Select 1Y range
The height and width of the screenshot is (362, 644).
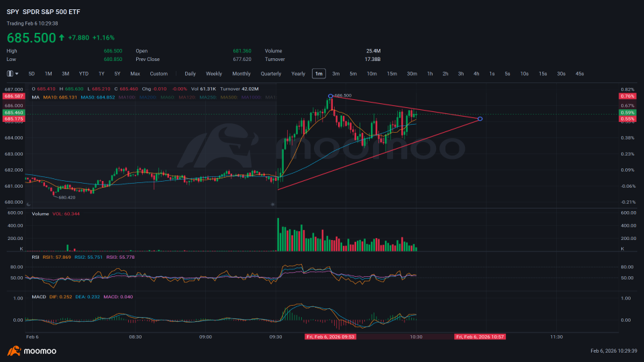(x=101, y=74)
